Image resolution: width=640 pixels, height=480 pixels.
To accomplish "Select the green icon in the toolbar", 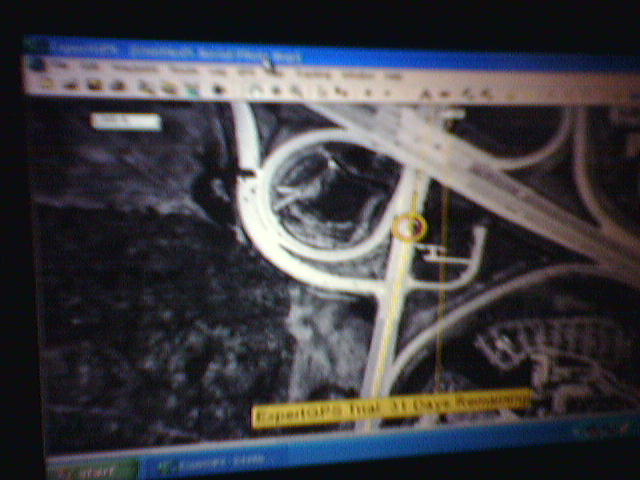I will [191, 89].
